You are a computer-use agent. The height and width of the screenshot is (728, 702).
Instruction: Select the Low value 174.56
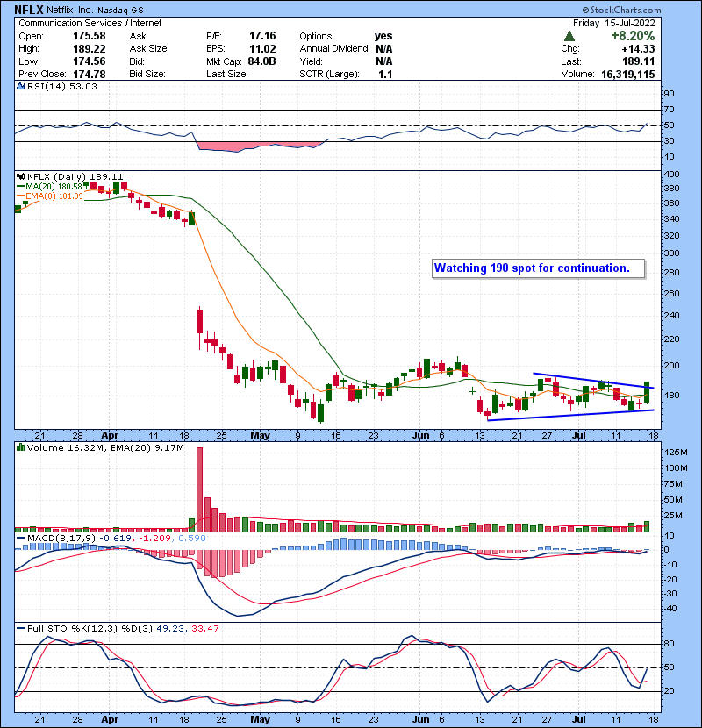(90, 61)
